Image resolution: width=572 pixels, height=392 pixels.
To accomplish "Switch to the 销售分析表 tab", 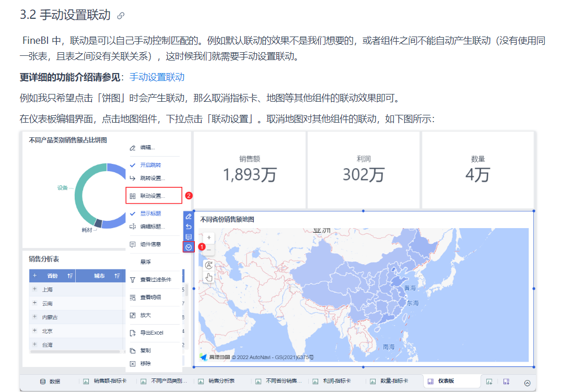I will [216, 382].
